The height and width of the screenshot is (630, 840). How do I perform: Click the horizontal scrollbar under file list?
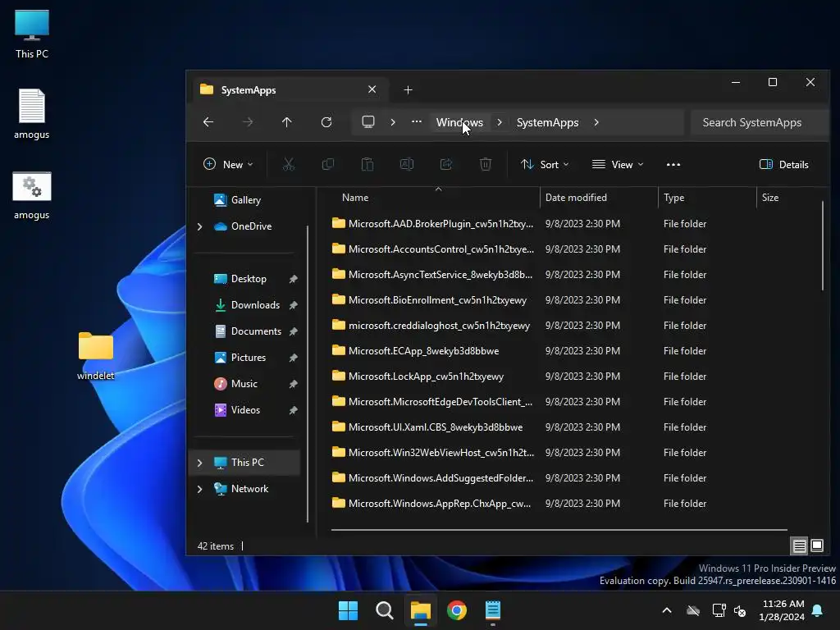point(559,530)
